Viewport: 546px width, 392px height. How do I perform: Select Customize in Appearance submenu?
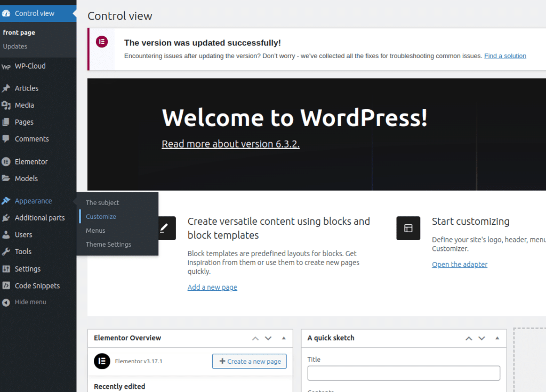101,217
